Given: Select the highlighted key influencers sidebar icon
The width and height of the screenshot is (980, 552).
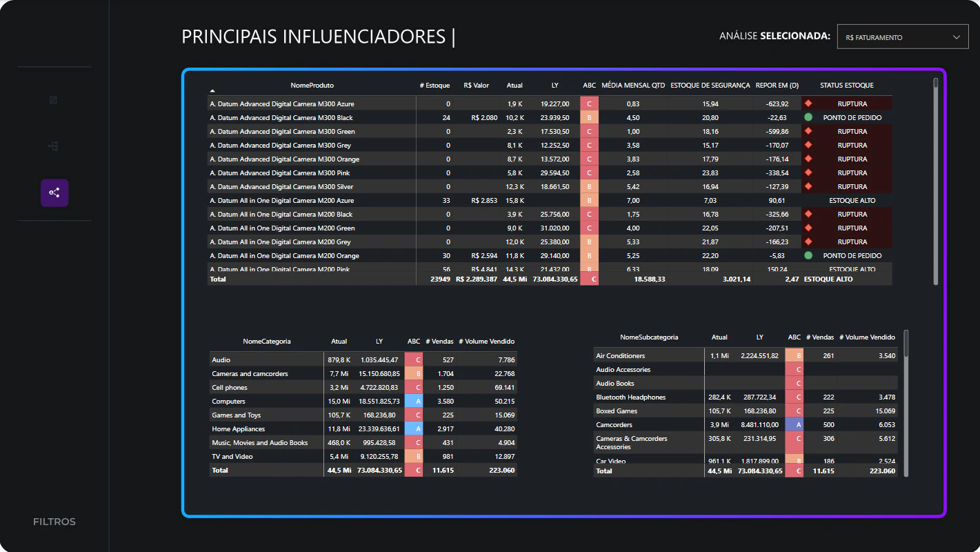Looking at the screenshot, I should [x=54, y=193].
